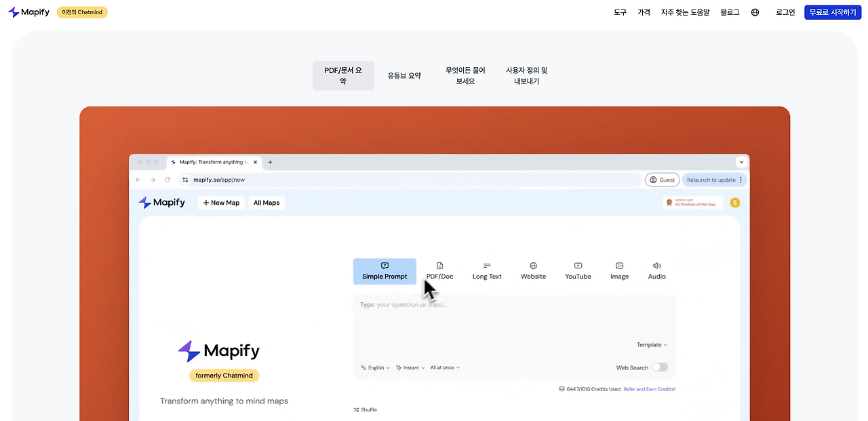Click the 644.7/1010 Credits Used text

coord(593,389)
